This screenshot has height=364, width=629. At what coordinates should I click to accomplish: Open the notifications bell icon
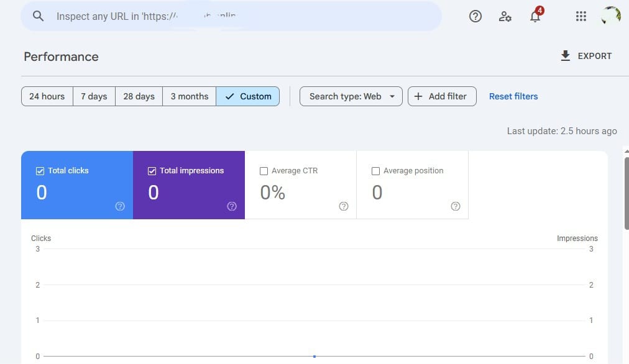pyautogui.click(x=535, y=16)
